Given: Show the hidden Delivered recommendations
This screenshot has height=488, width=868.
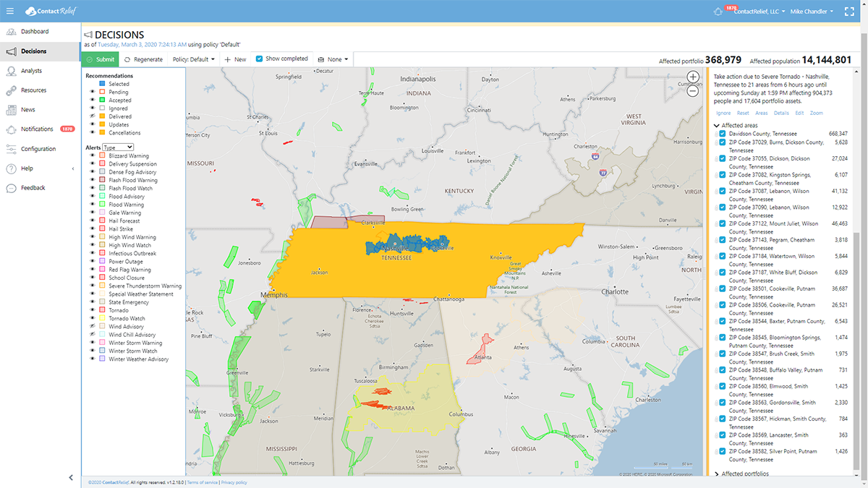Looking at the screenshot, I should click(x=93, y=116).
